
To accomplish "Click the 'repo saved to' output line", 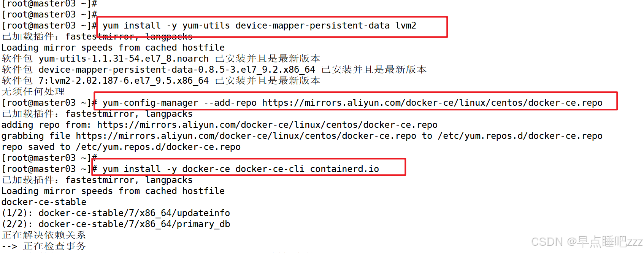I will pos(121,147).
